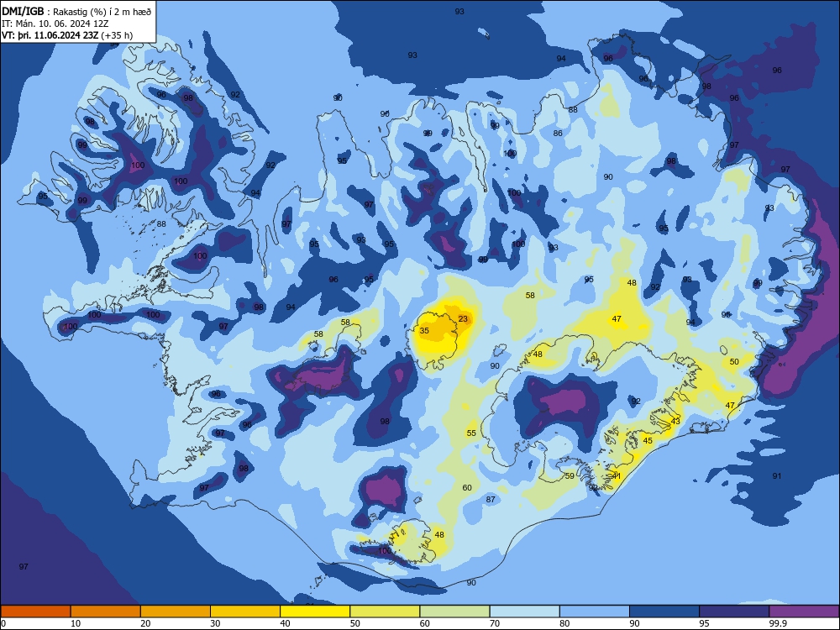840x630 pixels.
Task: Click the map value '87' on the map
Action: (491, 499)
